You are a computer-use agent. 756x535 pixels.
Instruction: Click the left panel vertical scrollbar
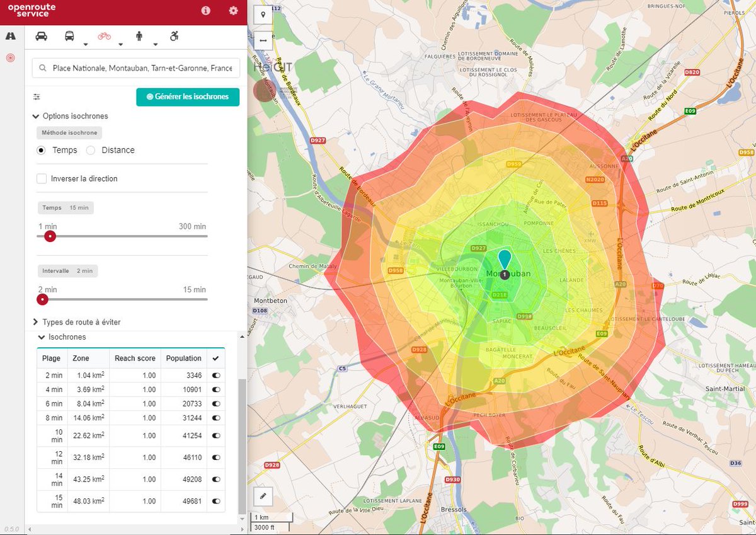(243, 446)
